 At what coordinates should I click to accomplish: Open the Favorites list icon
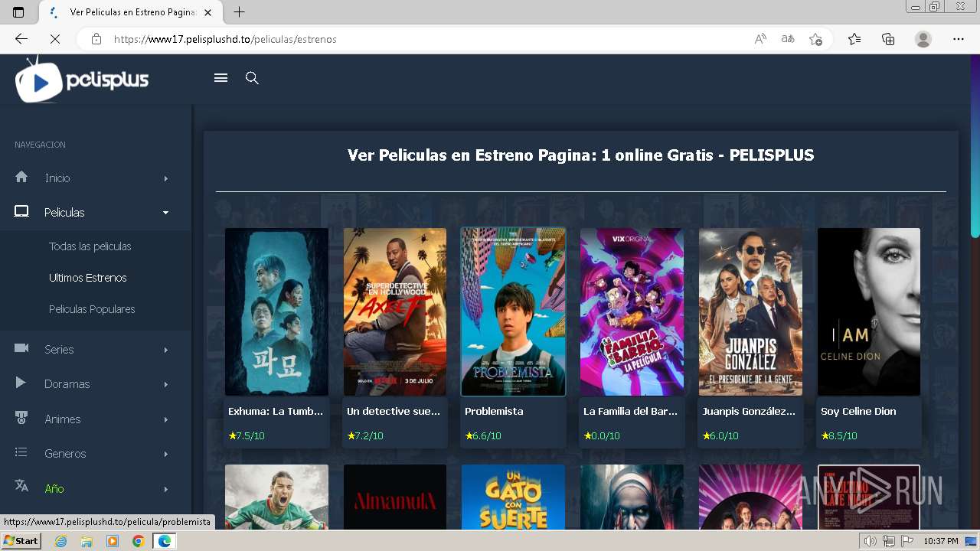click(854, 39)
